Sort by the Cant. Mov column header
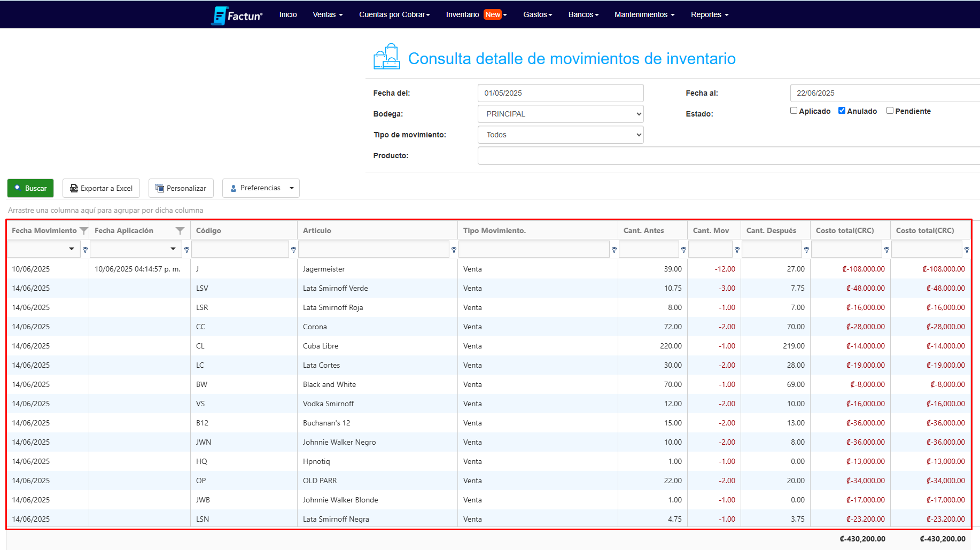The width and height of the screenshot is (980, 550). (714, 230)
